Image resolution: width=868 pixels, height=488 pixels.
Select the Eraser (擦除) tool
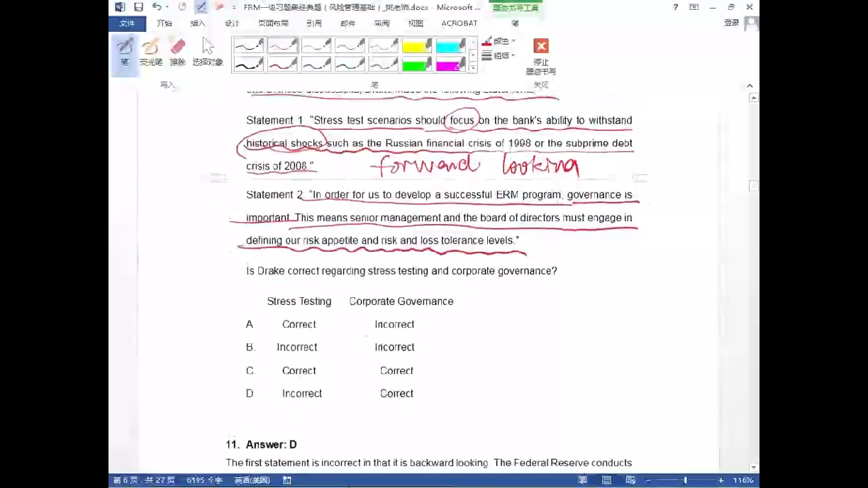pyautogui.click(x=177, y=52)
